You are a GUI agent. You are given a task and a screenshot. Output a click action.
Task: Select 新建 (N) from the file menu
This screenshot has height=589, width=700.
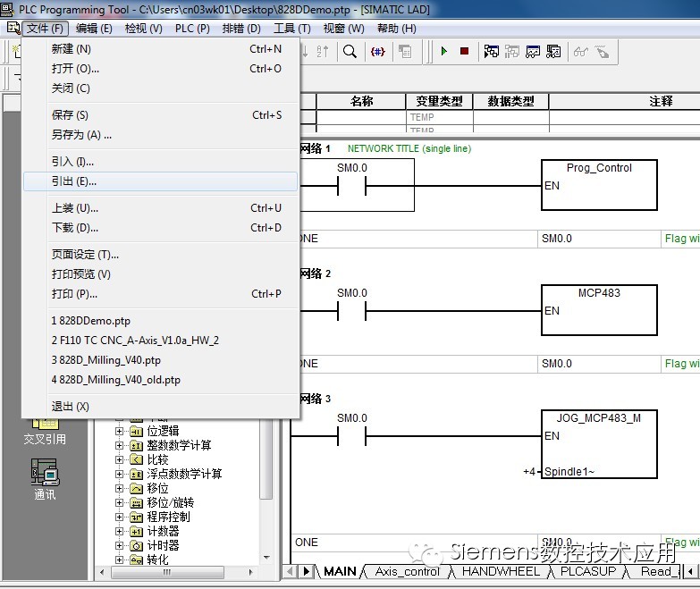click(161, 49)
